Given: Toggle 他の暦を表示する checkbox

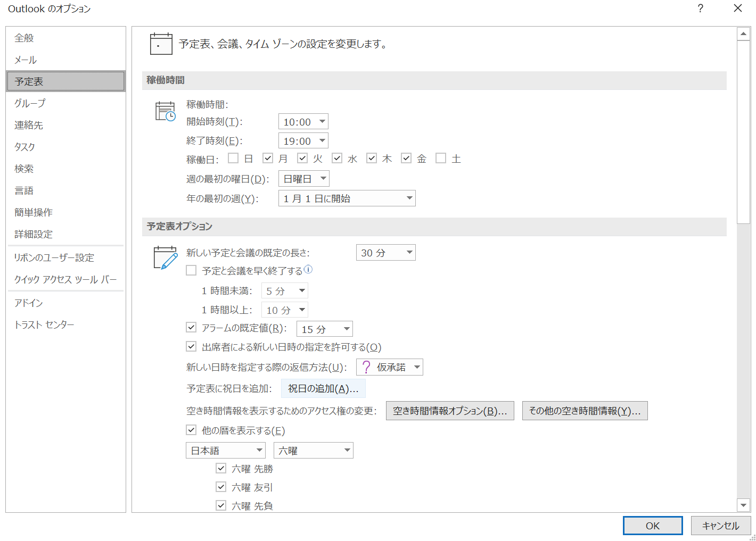Looking at the screenshot, I should (x=191, y=430).
